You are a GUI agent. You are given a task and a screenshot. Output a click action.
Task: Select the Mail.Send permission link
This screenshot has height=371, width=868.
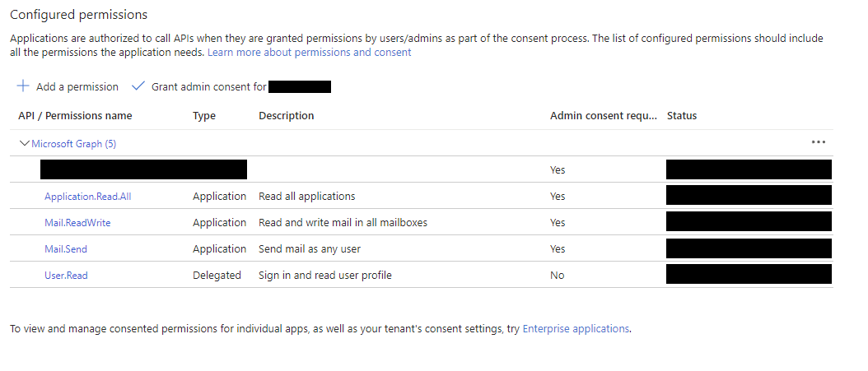[65, 249]
